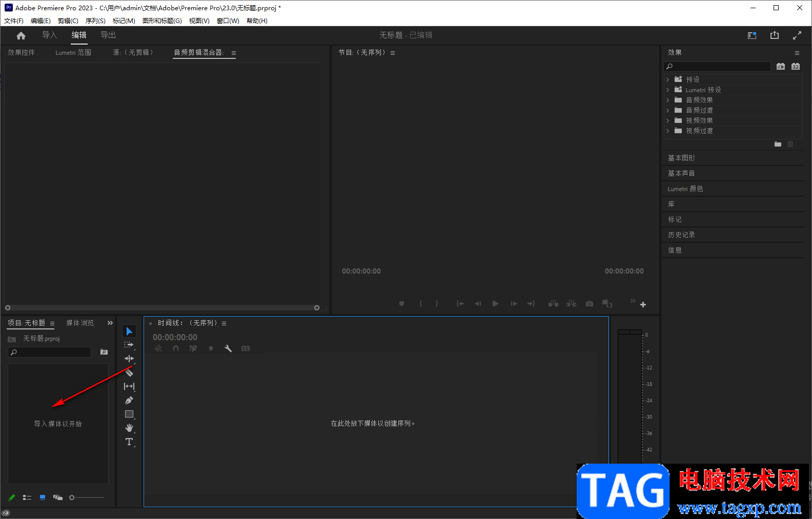Expand the 视频过渡 folder
812x519 pixels.
[x=667, y=131]
